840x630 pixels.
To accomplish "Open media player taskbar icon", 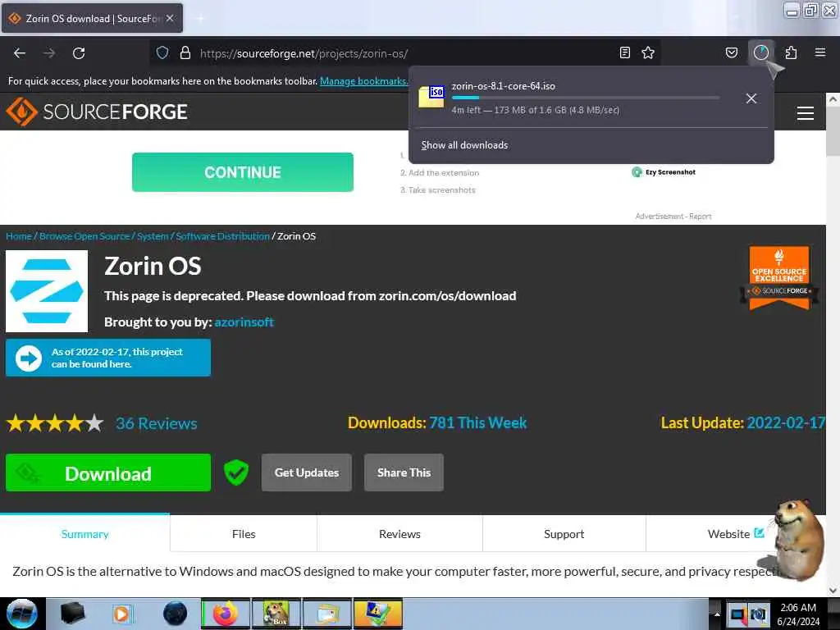I will point(121,614).
